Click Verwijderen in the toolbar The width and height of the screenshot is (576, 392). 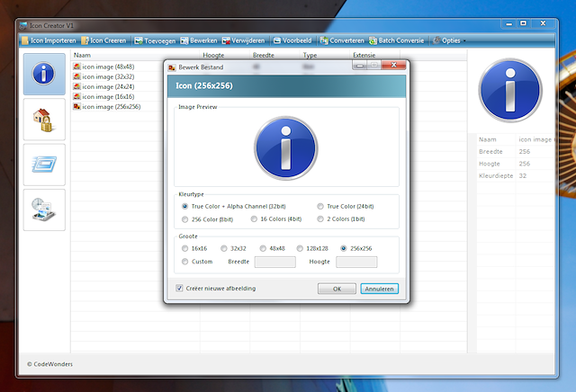click(243, 40)
